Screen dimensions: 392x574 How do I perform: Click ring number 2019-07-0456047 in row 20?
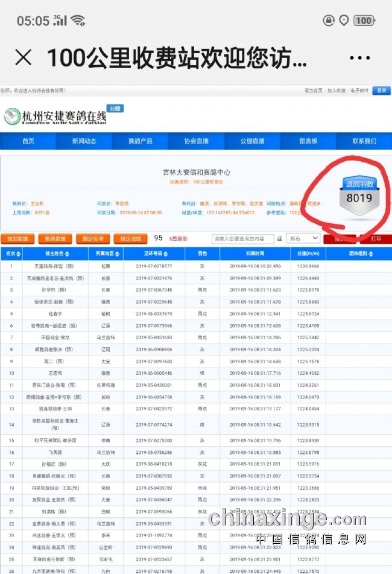[154, 500]
